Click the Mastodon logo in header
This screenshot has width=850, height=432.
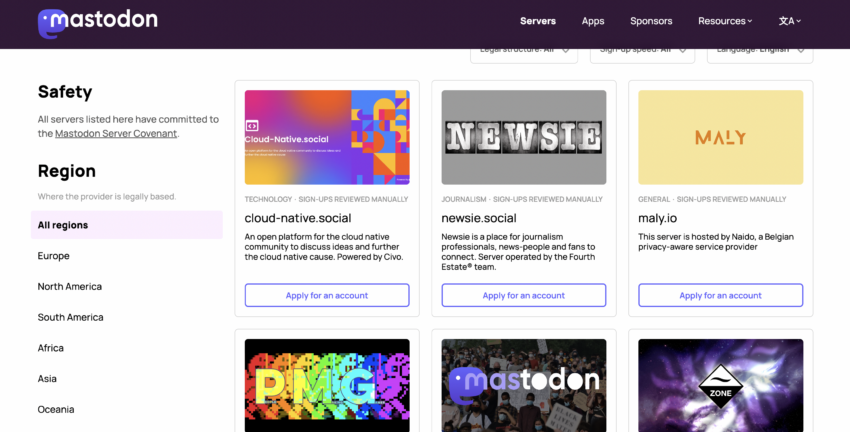(98, 23)
